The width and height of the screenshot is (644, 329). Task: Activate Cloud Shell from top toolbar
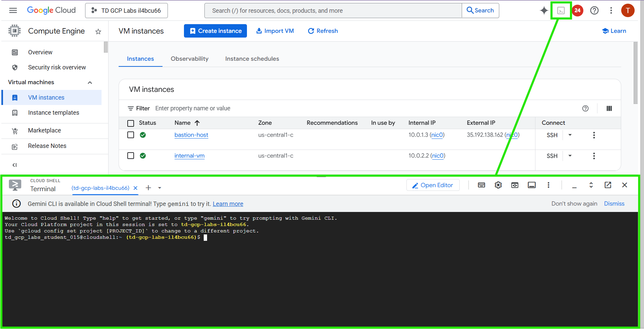tap(561, 11)
